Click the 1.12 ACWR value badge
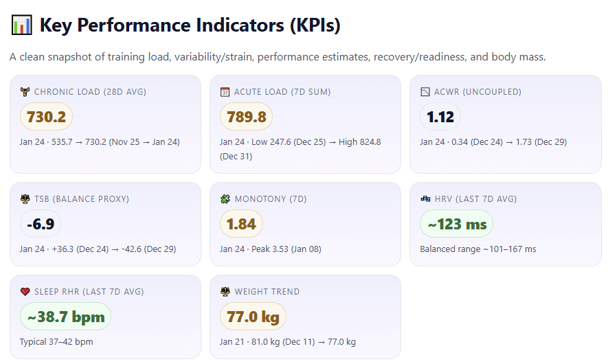 coord(440,117)
